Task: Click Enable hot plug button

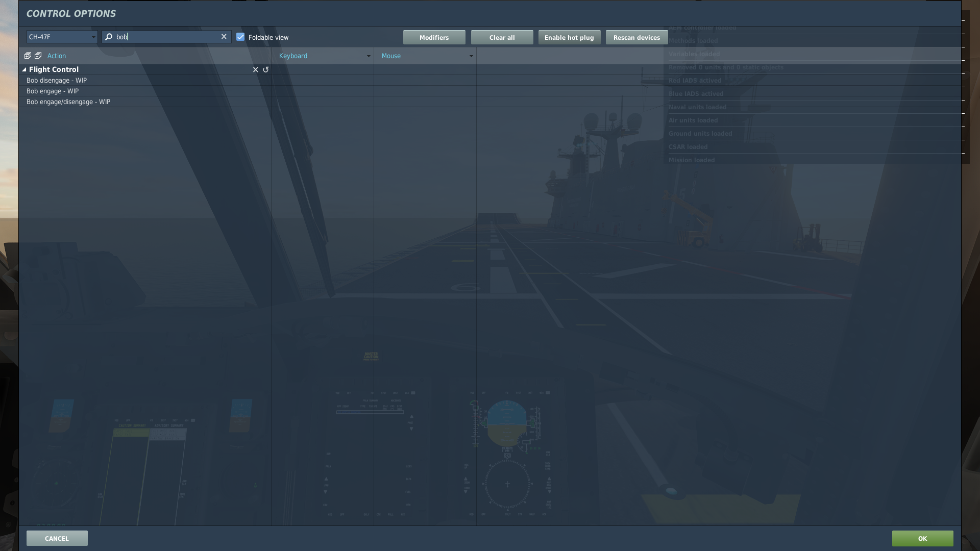Action: coord(569,37)
